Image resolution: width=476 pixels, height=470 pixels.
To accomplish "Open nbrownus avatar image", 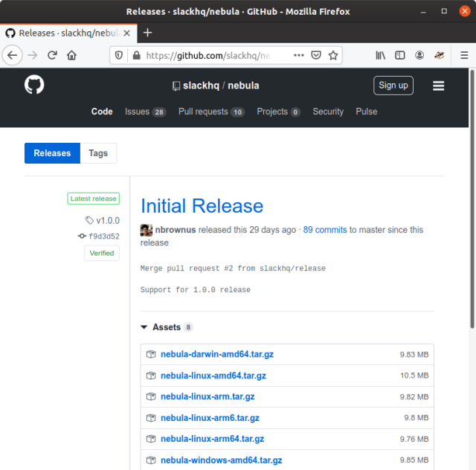I will click(x=147, y=230).
